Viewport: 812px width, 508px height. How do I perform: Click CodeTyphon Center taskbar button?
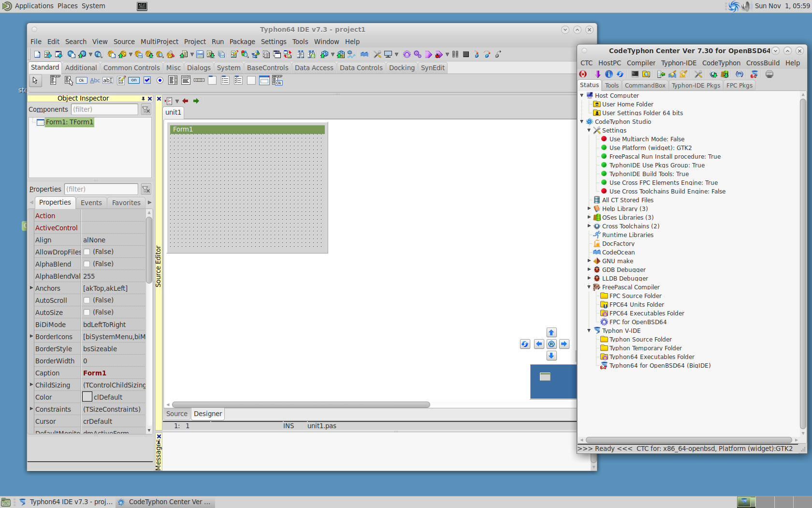coord(164,502)
